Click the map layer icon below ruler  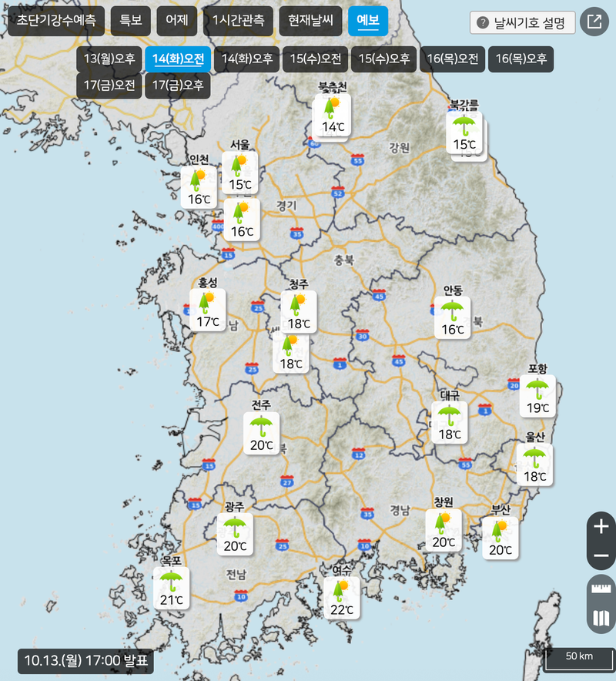click(x=601, y=618)
